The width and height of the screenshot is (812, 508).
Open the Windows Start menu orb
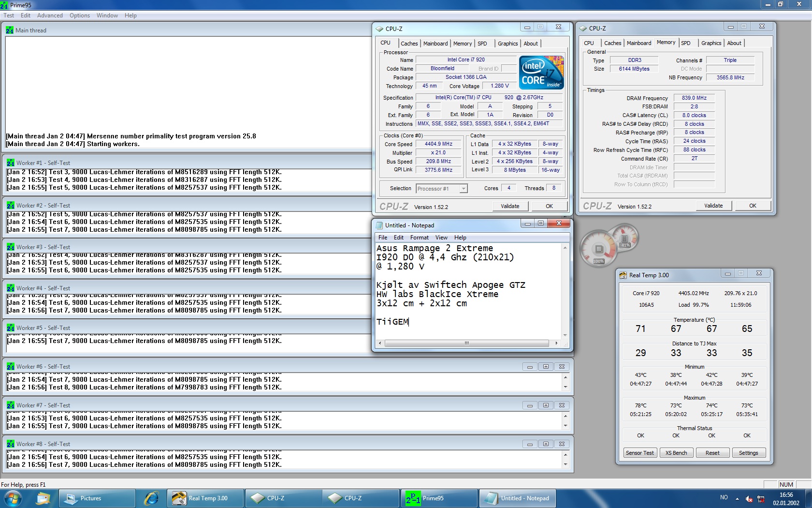point(12,498)
